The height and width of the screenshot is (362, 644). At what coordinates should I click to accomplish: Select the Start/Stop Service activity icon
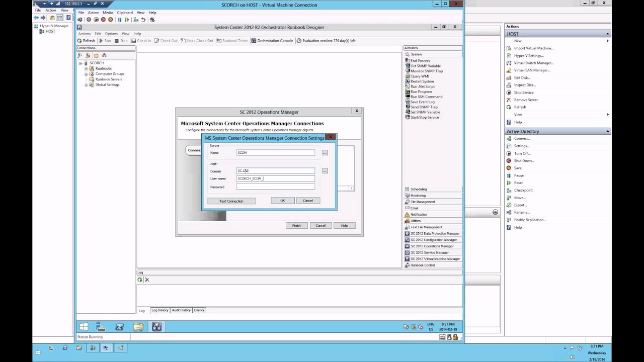coord(408,117)
